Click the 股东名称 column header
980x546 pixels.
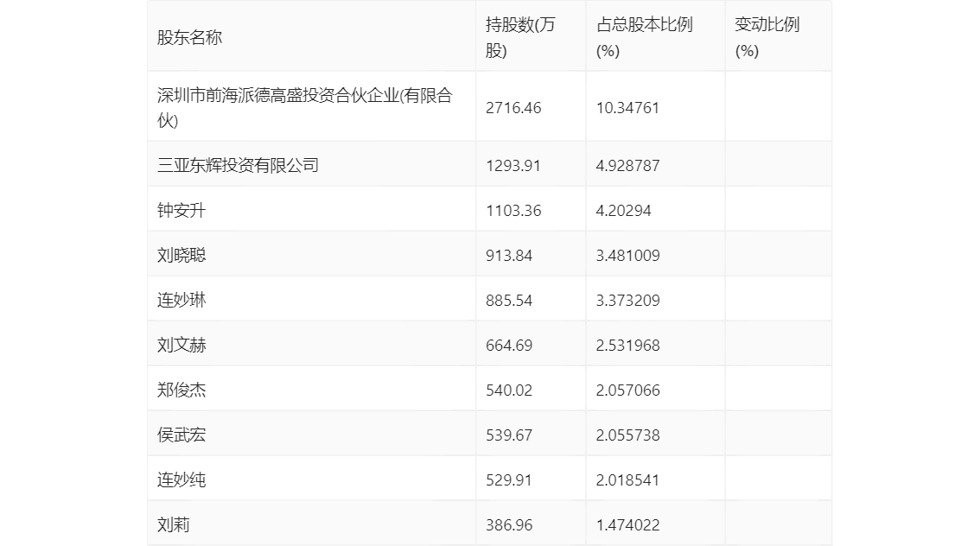[x=189, y=37]
